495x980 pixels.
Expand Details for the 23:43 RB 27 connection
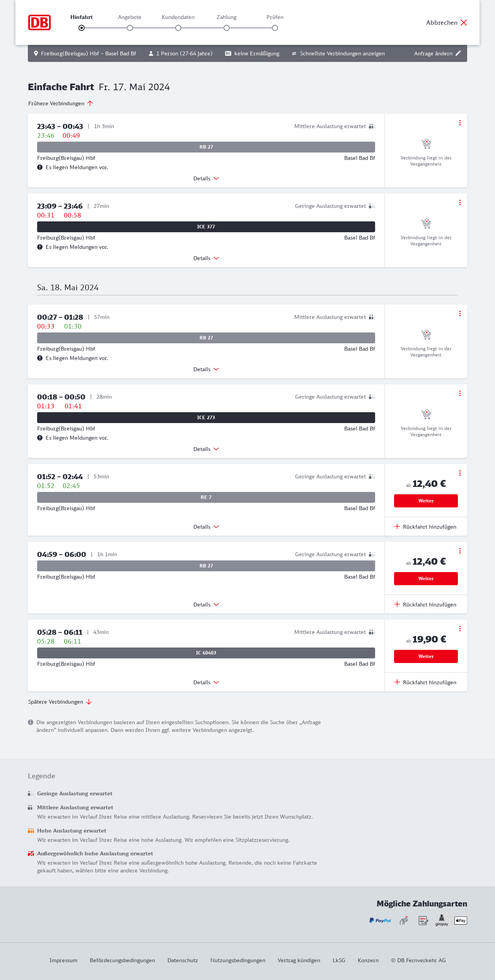[x=206, y=178]
